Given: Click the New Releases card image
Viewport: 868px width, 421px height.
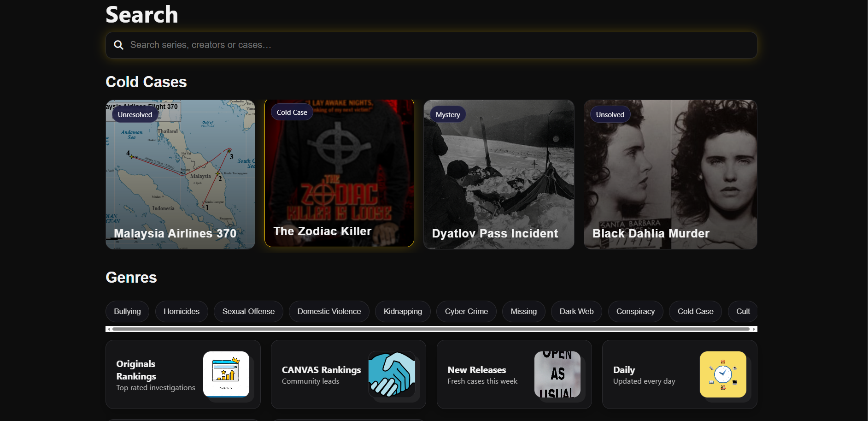Looking at the screenshot, I should pyautogui.click(x=557, y=374).
